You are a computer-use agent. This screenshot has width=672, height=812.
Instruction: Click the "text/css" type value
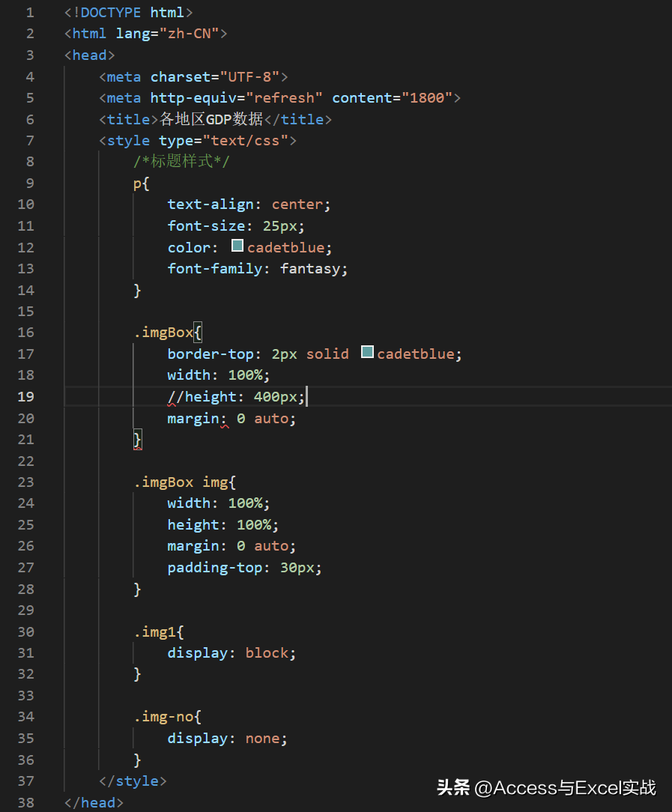[246, 141]
